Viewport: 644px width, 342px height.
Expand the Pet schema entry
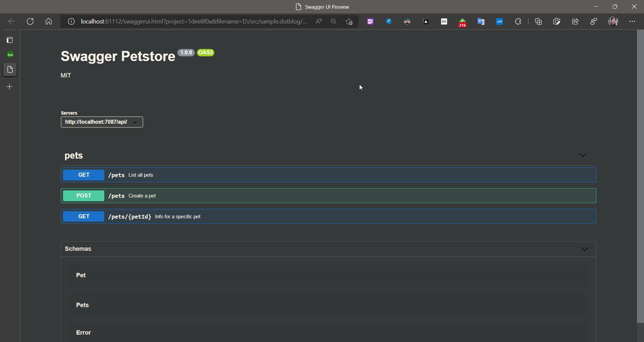point(81,275)
